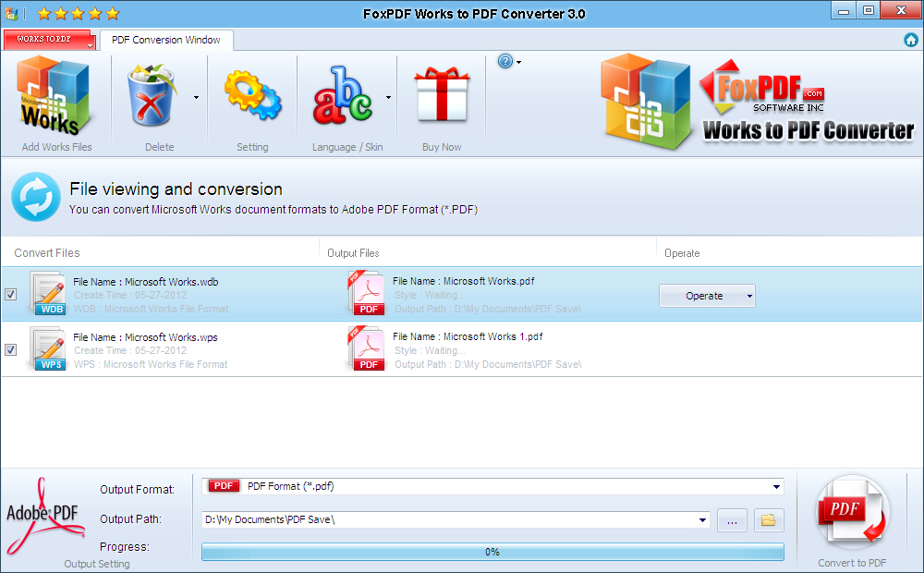Viewport: 924px width, 573px height.
Task: Click the FoxPDF.com Software Inc logo
Action: coord(762,87)
